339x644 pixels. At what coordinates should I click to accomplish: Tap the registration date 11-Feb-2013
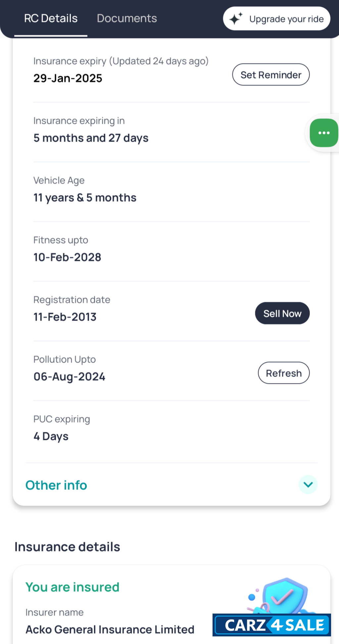pos(65,317)
